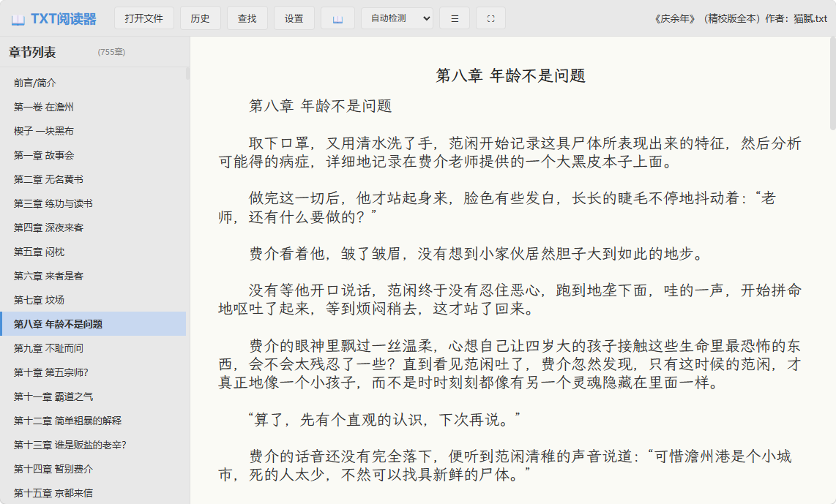Open 第十二章 简单粗暴的解释

point(93,421)
